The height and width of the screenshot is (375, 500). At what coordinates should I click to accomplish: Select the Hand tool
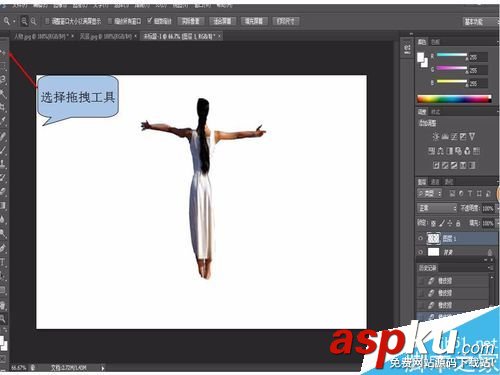3,305
